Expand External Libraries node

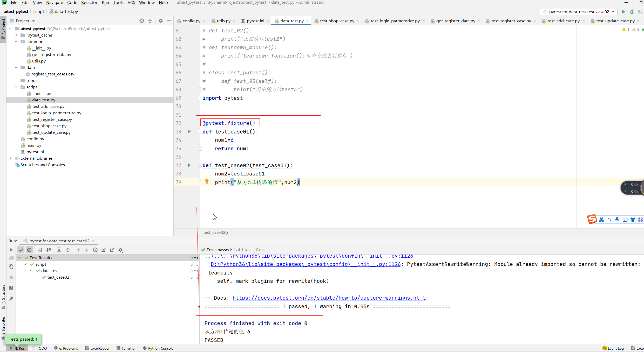click(10, 158)
